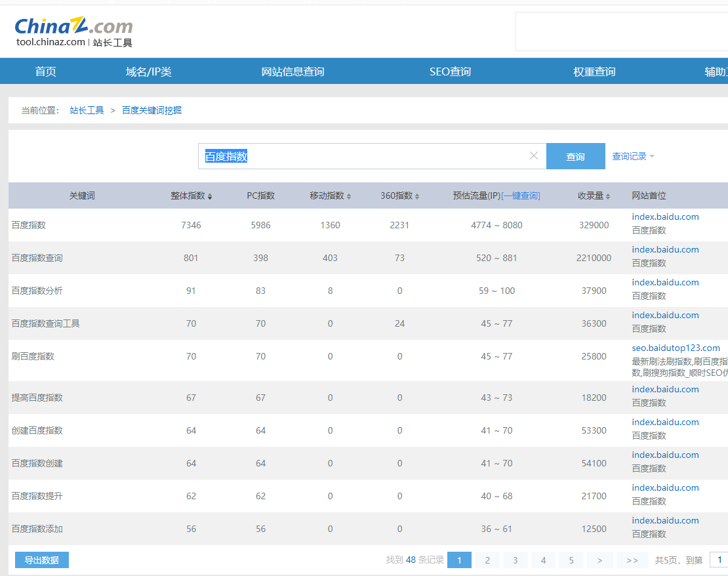Click the 7346 overall index value
728x576 pixels.
[191, 225]
